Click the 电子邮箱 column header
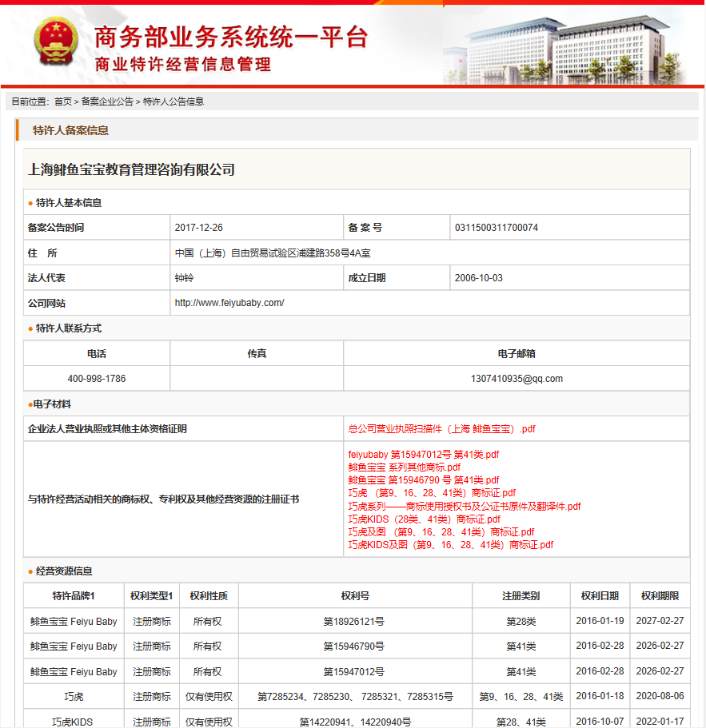Viewport: 706px width, 728px height. click(517, 354)
